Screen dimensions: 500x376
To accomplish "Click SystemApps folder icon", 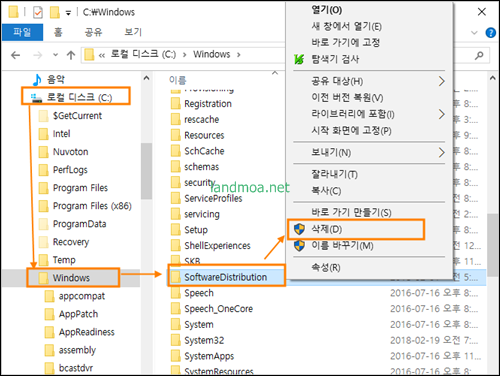I will click(176, 356).
